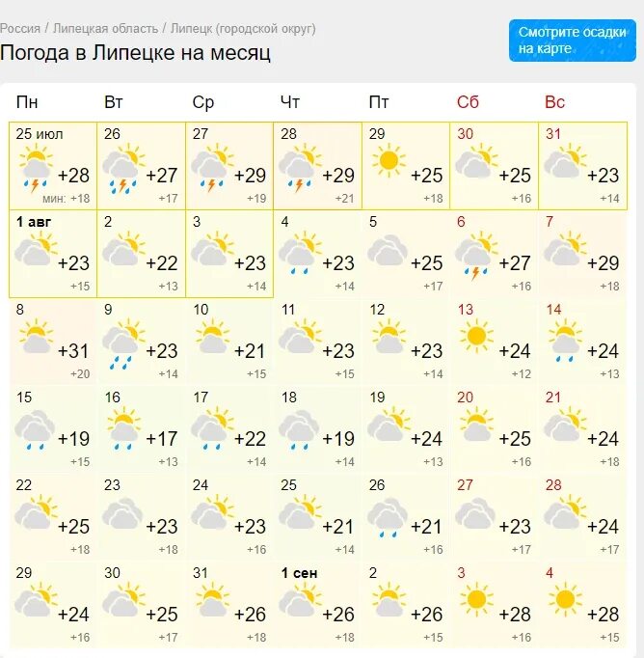The image size is (644, 658).
Task: Select the thunderstorm icon on August 6
Action: (x=476, y=256)
